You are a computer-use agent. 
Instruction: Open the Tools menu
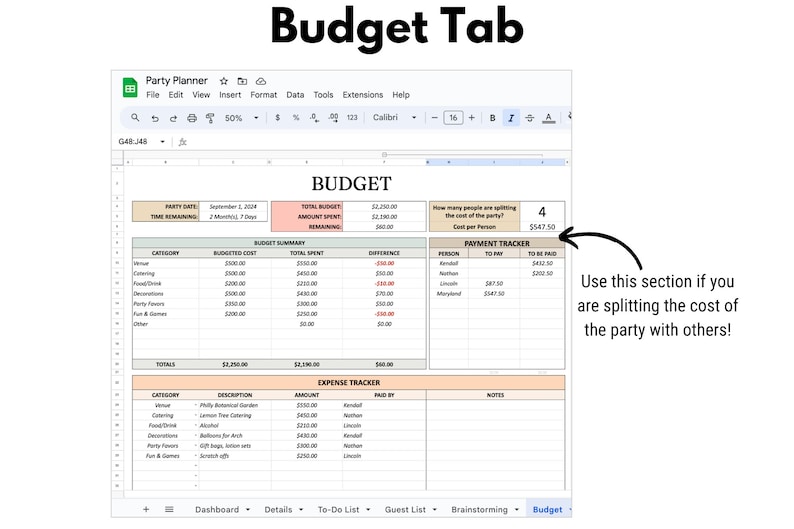point(323,95)
